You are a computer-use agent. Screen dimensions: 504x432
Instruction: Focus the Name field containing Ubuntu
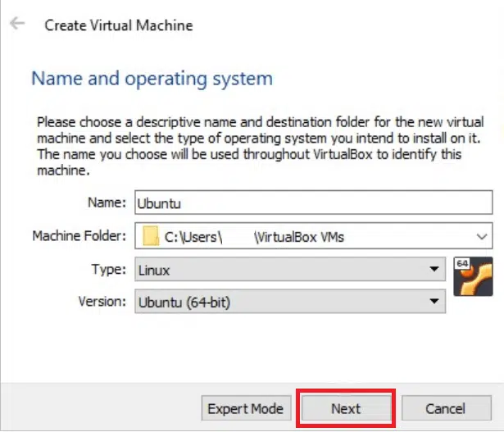(x=313, y=202)
